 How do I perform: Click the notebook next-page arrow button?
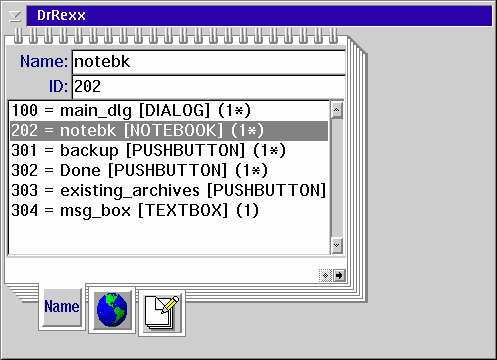coord(339,276)
